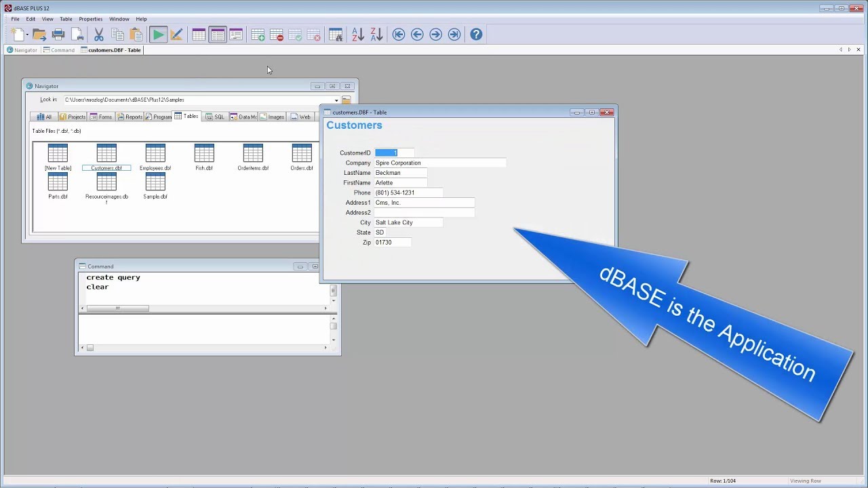Click the Abandon Row icon
Viewport: 868px width, 488px height.
313,35
